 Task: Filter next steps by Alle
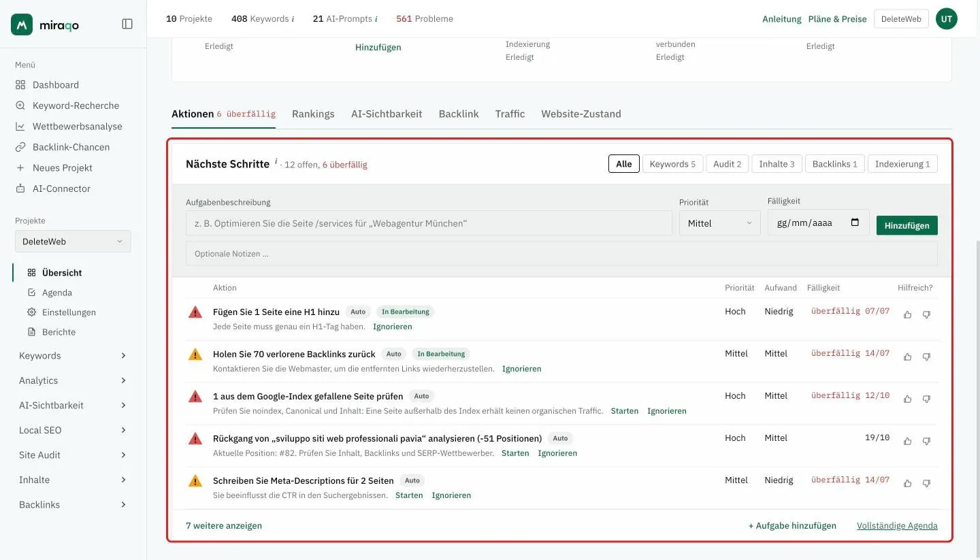pos(624,164)
